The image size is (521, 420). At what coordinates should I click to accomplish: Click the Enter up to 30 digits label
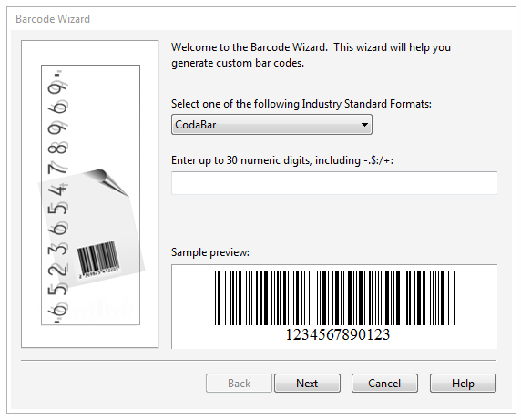282,160
